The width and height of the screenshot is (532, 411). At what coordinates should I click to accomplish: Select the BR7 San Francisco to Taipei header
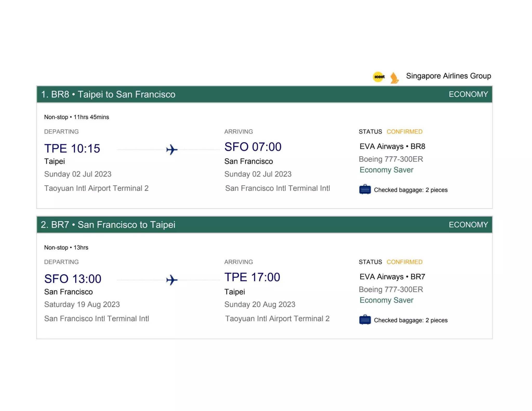[x=108, y=225]
